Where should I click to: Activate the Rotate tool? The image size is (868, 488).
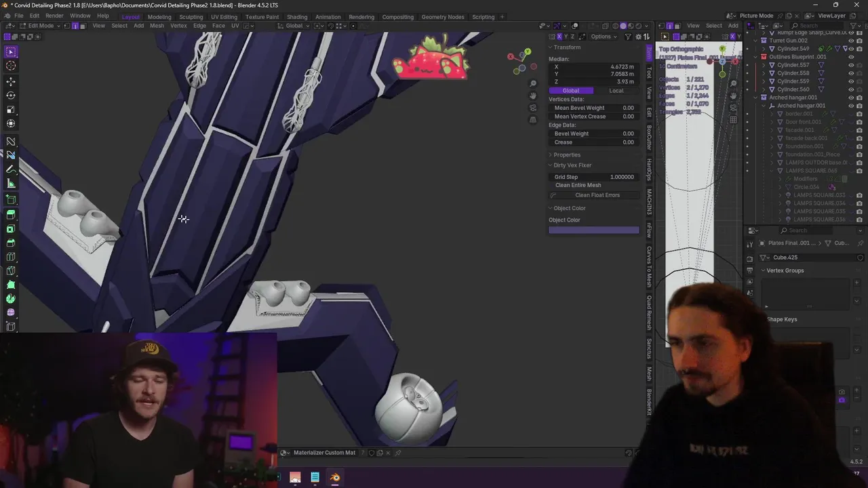click(x=11, y=96)
